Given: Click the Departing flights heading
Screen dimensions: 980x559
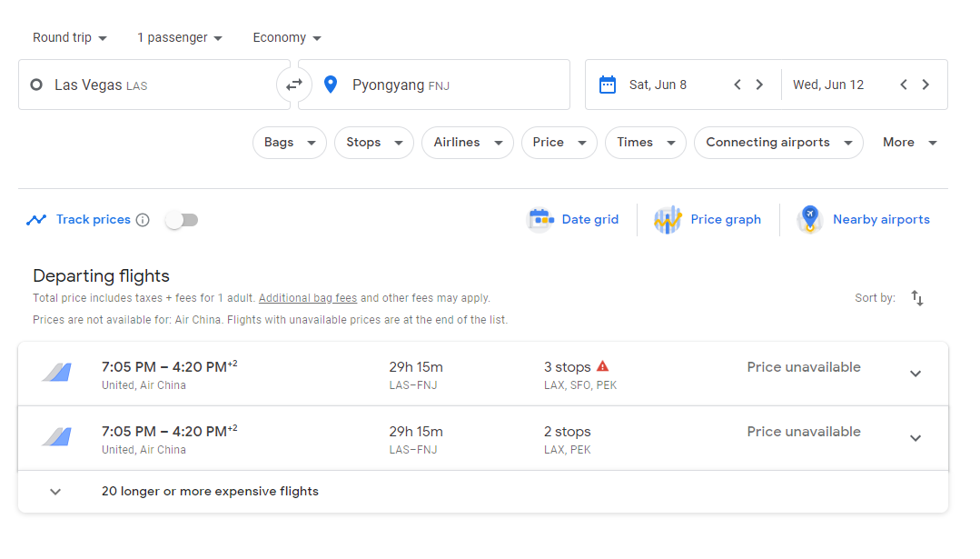Looking at the screenshot, I should pyautogui.click(x=101, y=275).
